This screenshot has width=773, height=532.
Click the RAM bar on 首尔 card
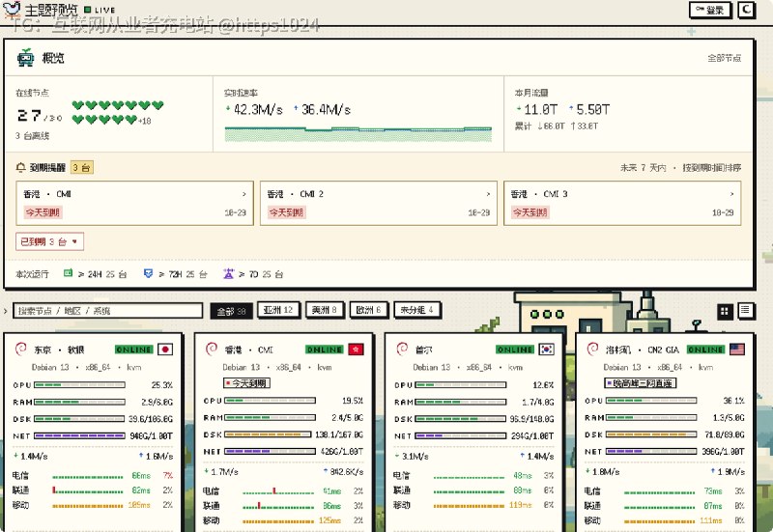click(461, 402)
